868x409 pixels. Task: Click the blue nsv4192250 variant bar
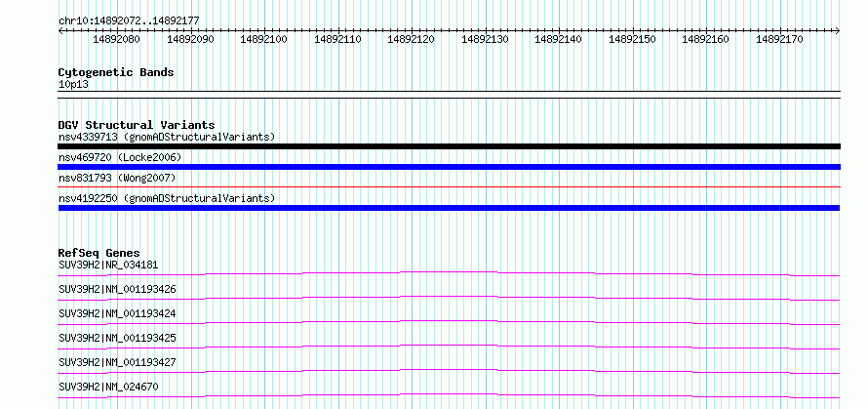click(x=449, y=208)
